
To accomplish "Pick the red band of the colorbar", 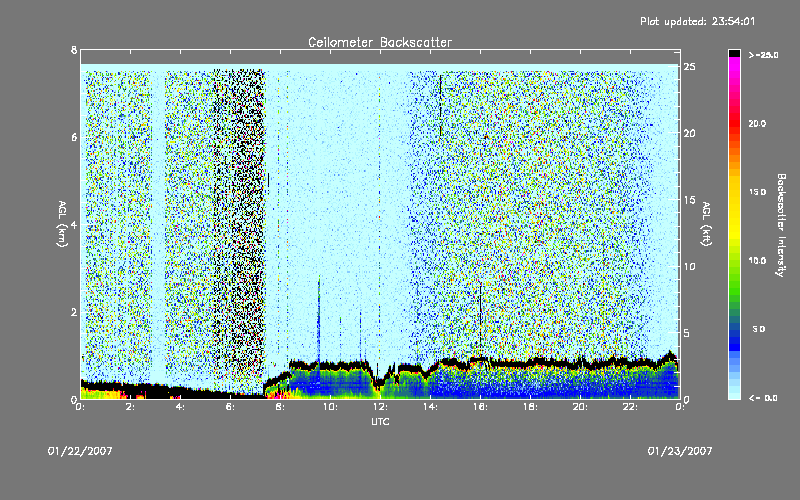I will (734, 121).
